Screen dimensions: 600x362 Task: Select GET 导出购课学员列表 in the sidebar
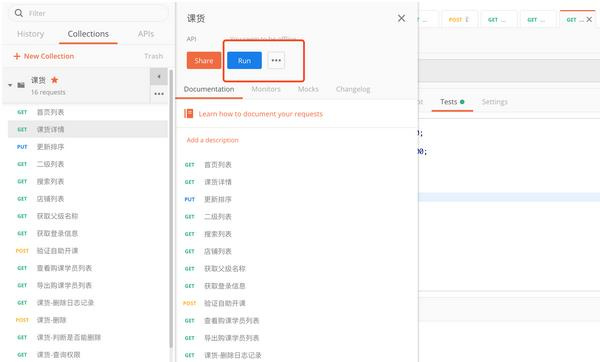point(88,285)
